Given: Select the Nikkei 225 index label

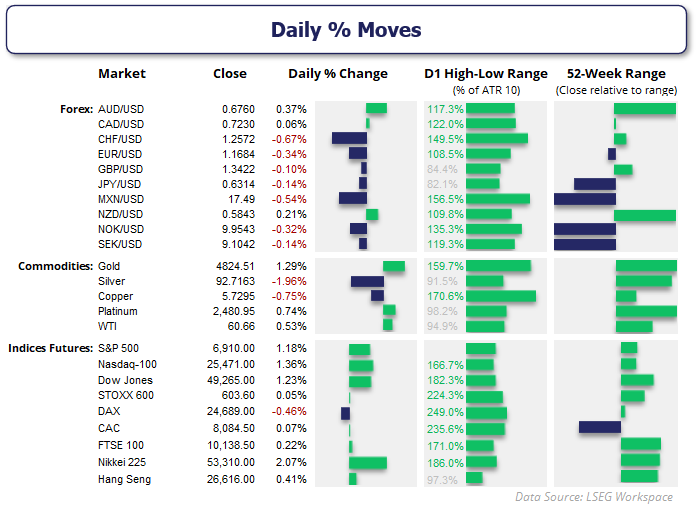Looking at the screenshot, I should [x=122, y=464].
